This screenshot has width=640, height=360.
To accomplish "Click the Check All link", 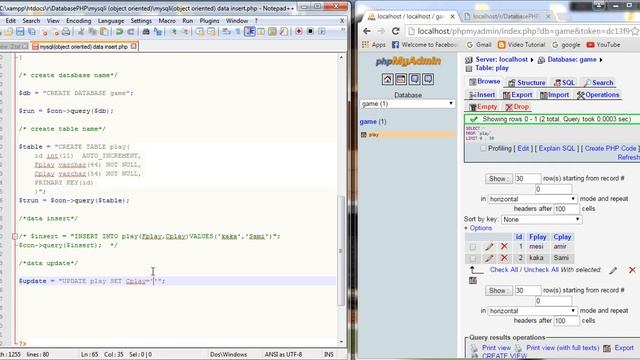I will [504, 269].
